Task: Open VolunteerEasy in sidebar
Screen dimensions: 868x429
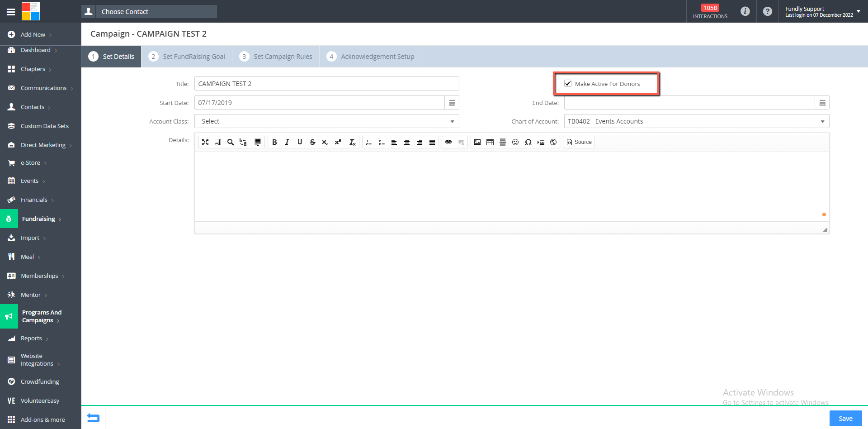Action: coord(41,400)
